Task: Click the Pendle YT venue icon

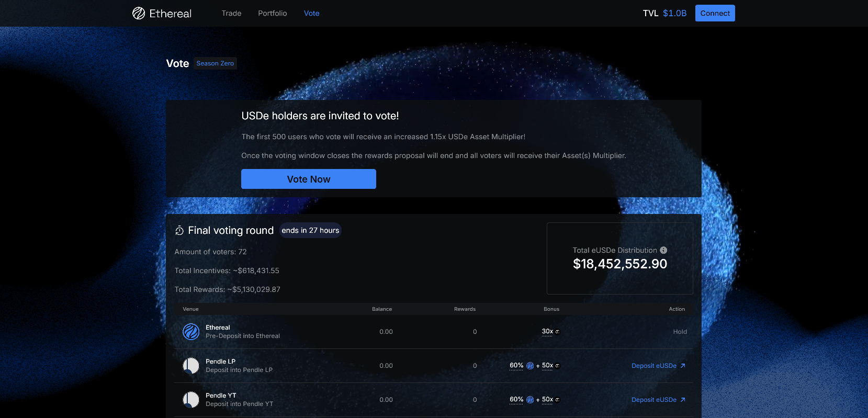Action: [191, 400]
